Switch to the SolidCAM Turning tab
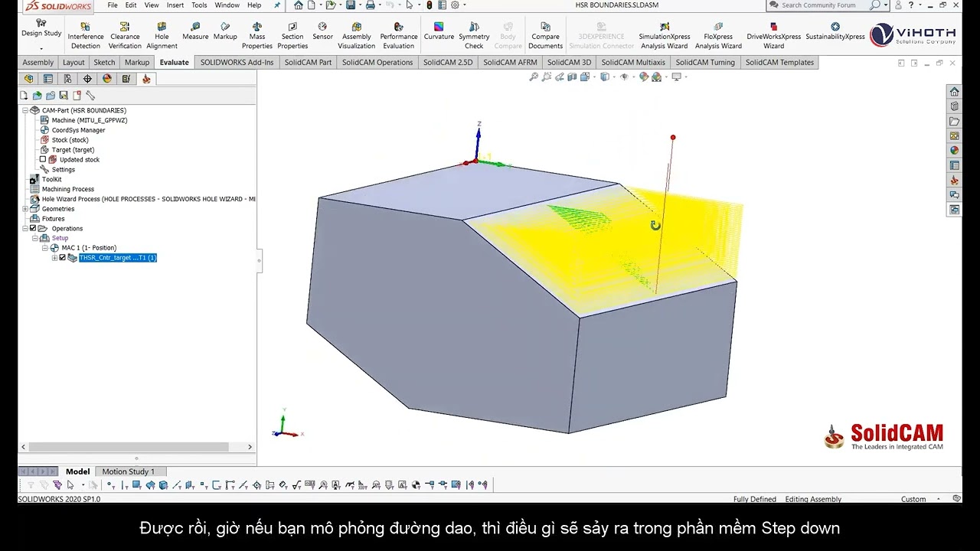 click(x=705, y=62)
